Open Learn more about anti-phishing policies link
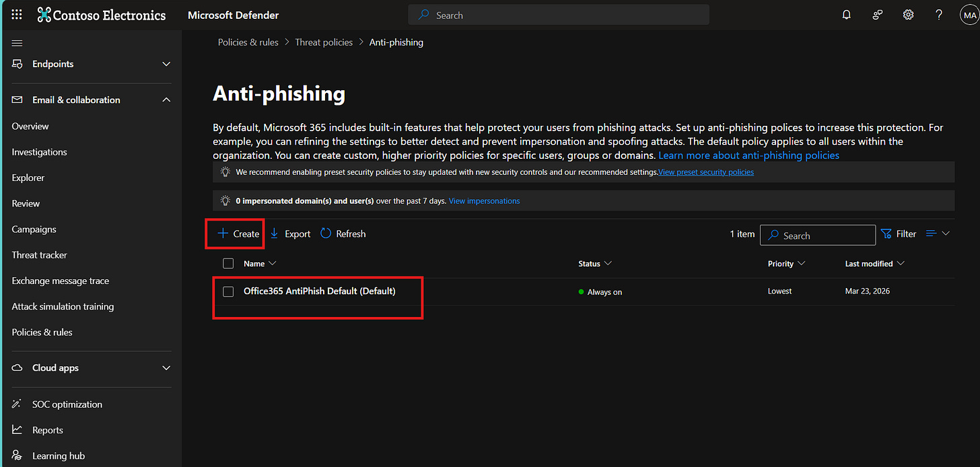 pos(749,155)
